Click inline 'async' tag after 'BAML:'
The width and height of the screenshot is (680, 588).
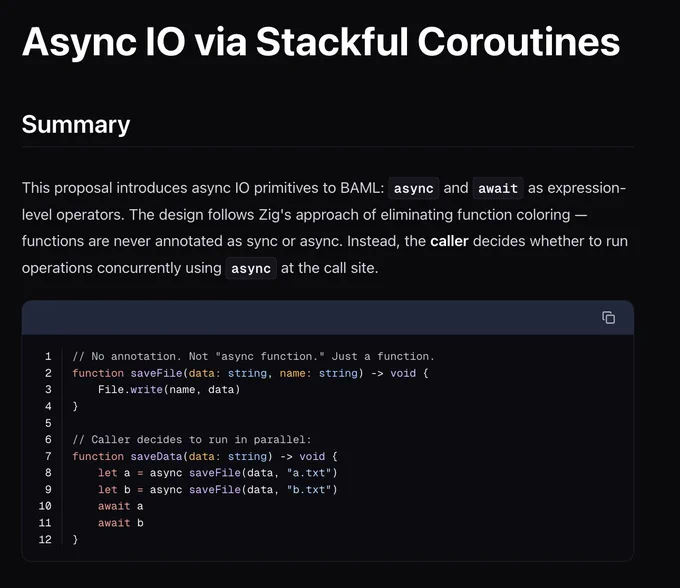coord(414,188)
